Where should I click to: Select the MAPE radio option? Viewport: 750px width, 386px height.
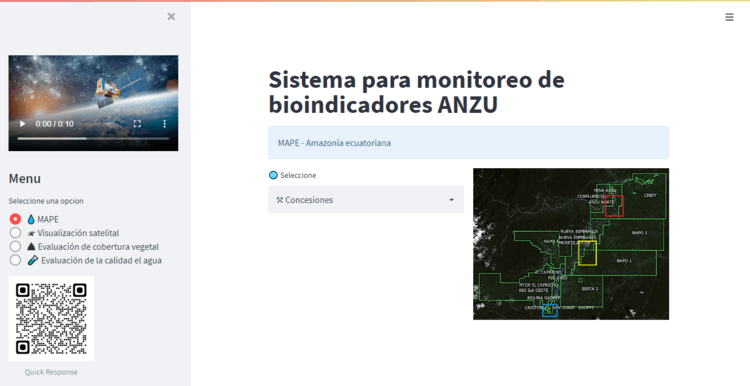pos(15,219)
